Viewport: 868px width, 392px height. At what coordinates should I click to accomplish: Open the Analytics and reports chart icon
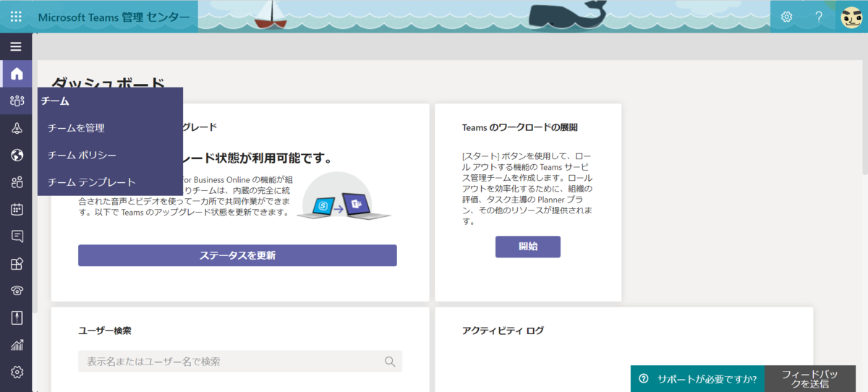coord(17,345)
